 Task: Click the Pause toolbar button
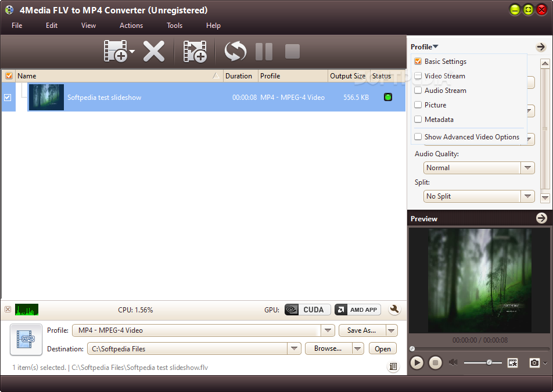click(264, 52)
